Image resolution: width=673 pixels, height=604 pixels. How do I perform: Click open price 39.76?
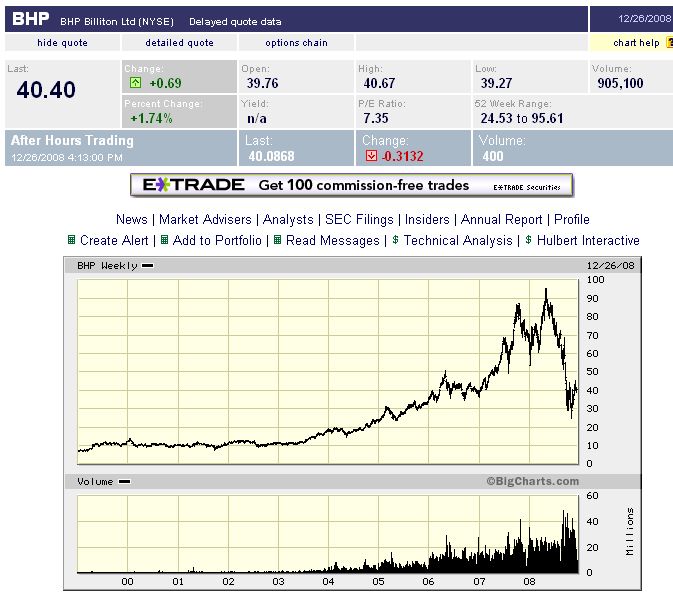point(262,83)
